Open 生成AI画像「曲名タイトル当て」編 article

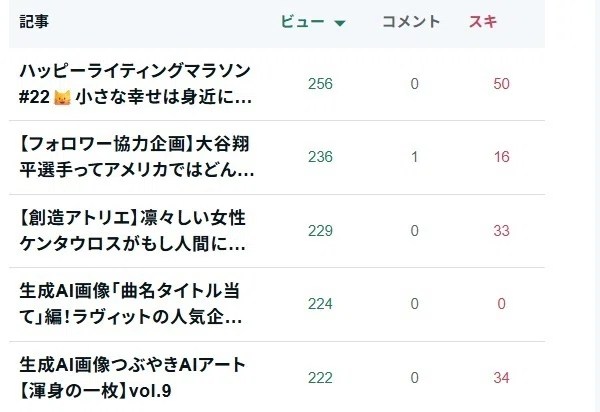pyautogui.click(x=130, y=304)
